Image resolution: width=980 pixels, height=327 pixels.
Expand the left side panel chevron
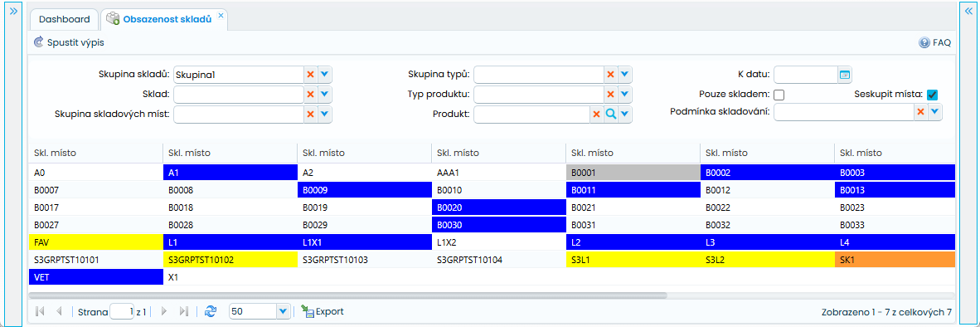pos(13,11)
